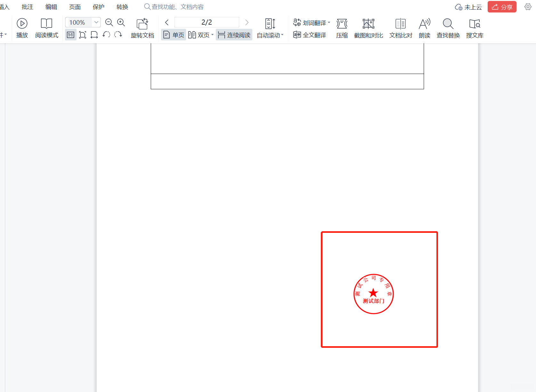Set actual size with the 1:1 icon
The height and width of the screenshot is (392, 536).
point(70,35)
